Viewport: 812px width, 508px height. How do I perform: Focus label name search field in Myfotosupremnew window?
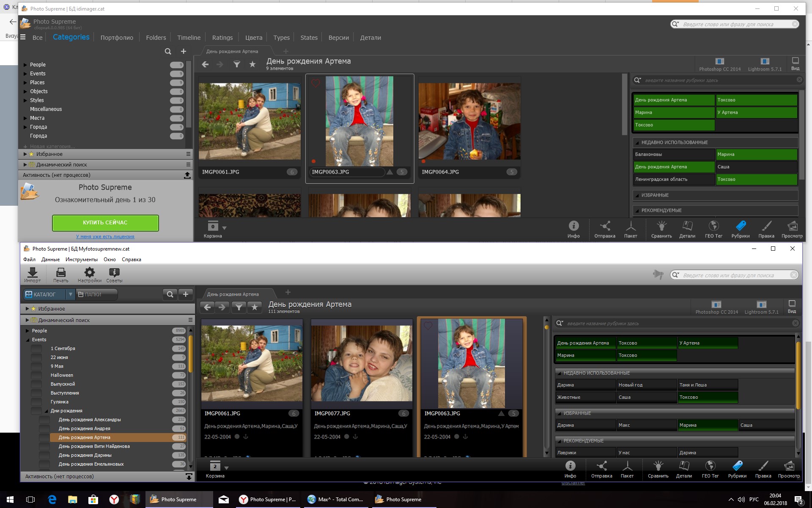pos(676,323)
